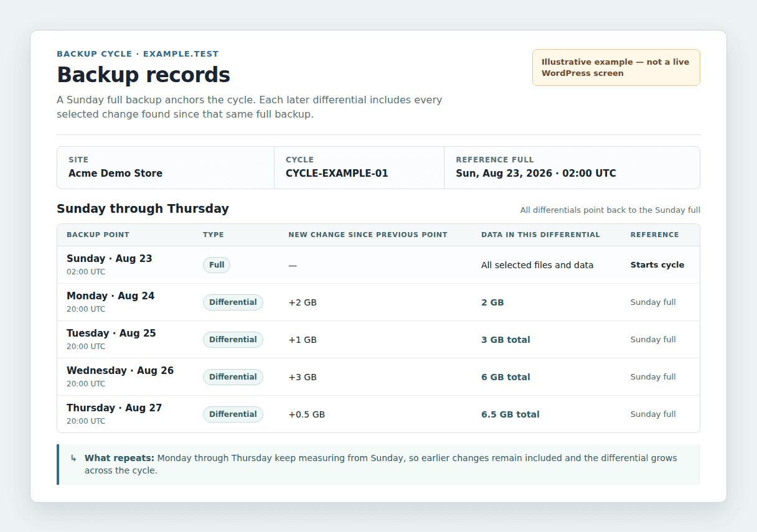Click the dash in Sunday's new change cell
Screen dimensions: 757x532
293,265
